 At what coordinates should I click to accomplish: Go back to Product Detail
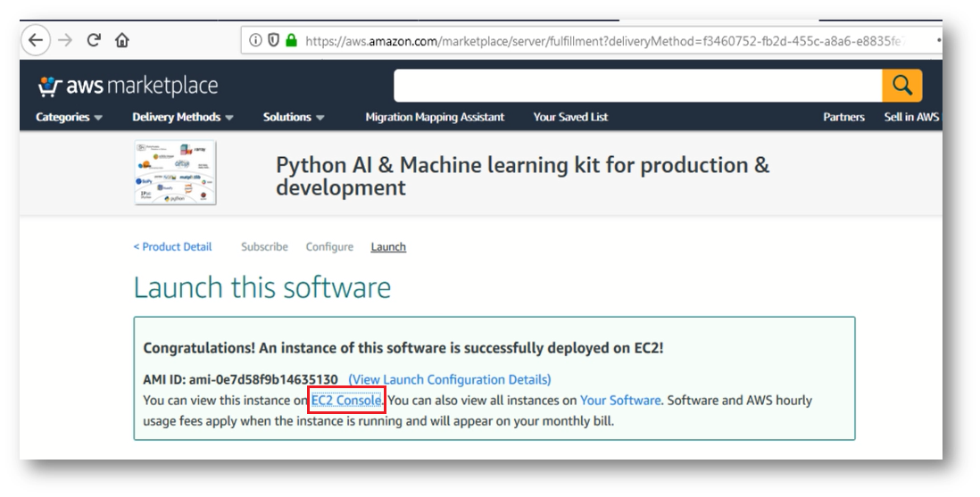172,247
